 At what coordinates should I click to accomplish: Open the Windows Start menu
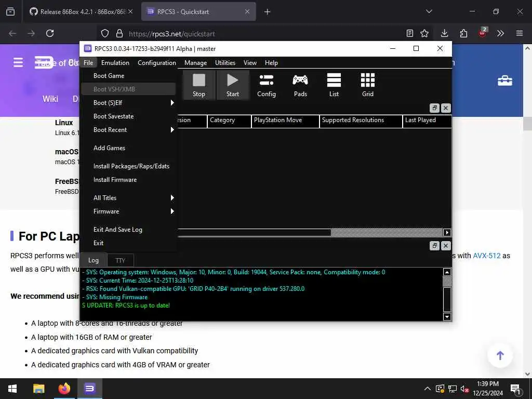pos(12,389)
